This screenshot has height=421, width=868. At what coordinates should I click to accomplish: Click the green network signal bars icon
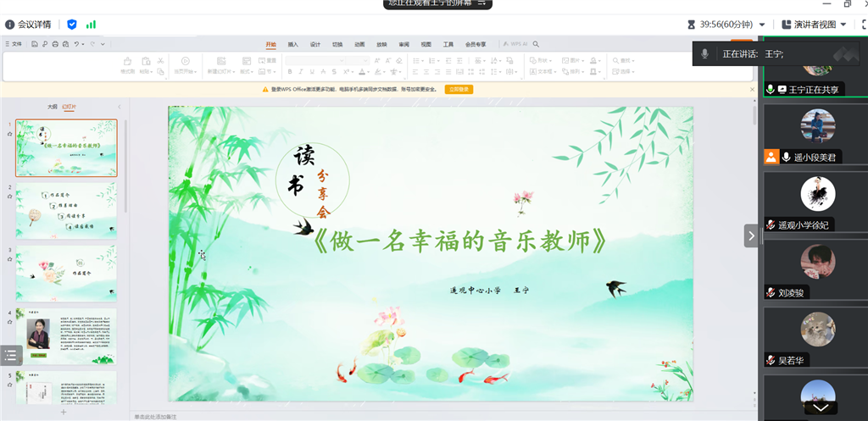click(x=91, y=25)
